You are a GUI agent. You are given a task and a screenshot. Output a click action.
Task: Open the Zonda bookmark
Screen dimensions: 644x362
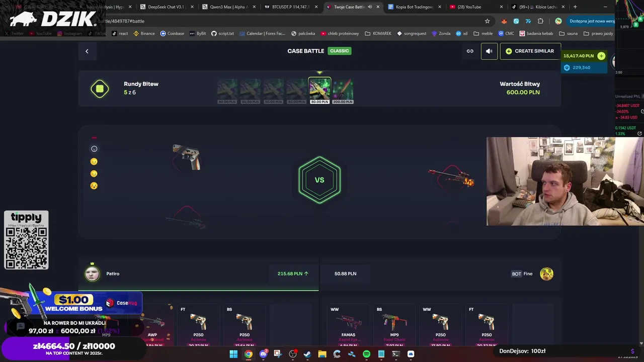click(x=441, y=34)
